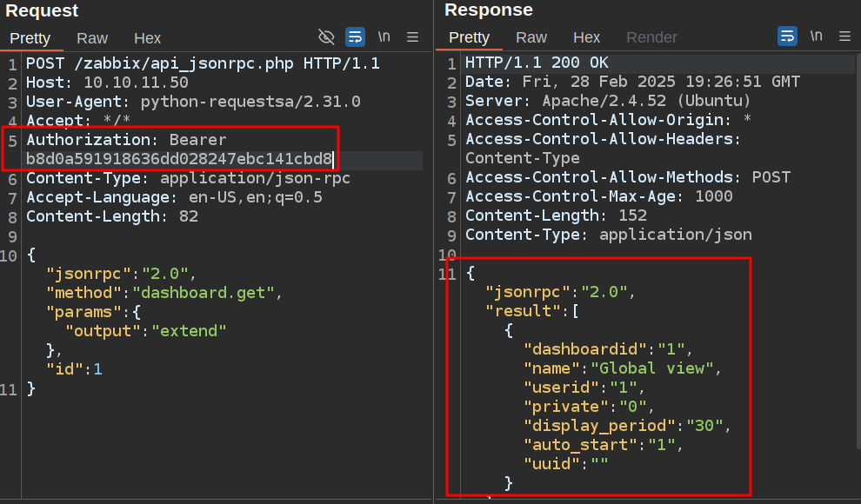The image size is (861, 504).
Task: Click the Bearer token value in Authorization header
Action: coord(179,159)
